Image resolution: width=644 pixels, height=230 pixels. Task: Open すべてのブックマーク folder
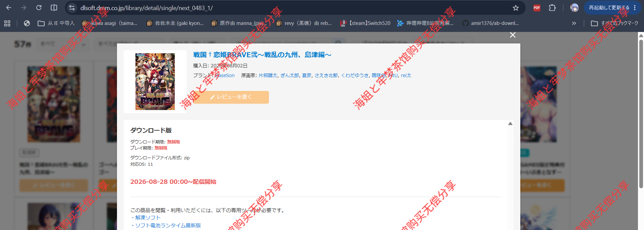(615, 23)
